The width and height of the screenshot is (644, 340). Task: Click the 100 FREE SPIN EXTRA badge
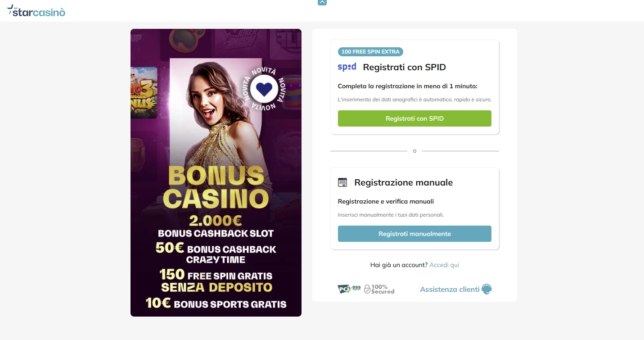[x=370, y=52]
